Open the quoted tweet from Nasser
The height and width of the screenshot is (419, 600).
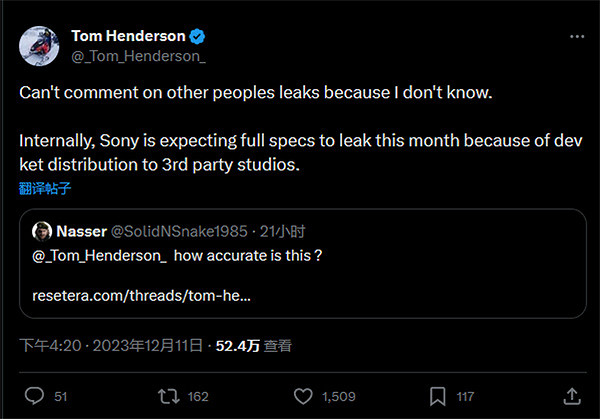coord(400,270)
